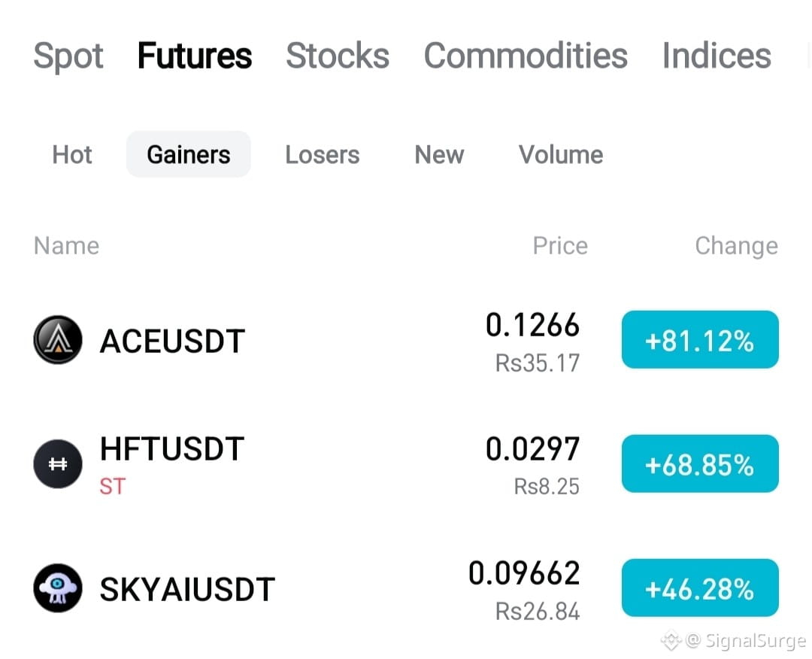Sort by the Change column header
This screenshot has height=659, width=812.
point(736,246)
